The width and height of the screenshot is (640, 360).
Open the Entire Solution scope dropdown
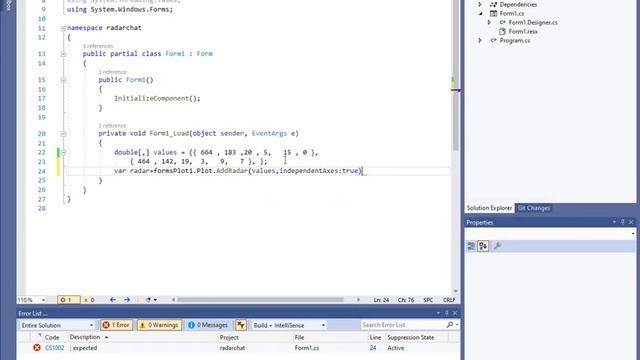57,325
